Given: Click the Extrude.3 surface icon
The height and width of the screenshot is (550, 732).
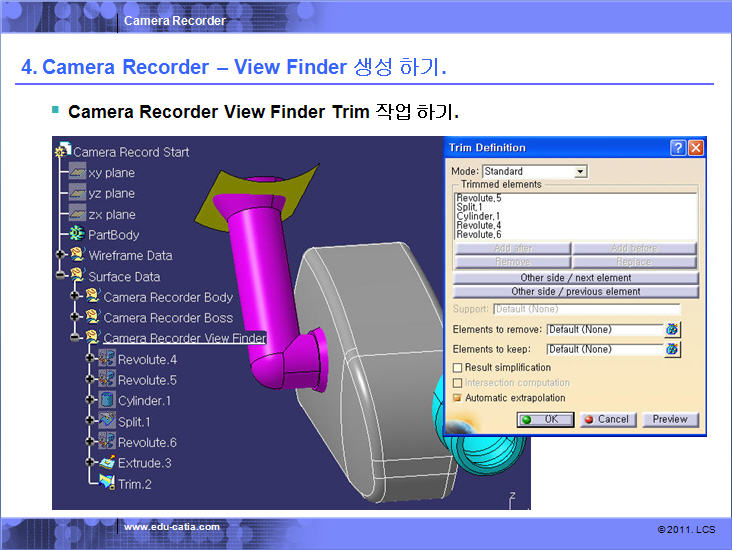Looking at the screenshot, I should pos(107,463).
